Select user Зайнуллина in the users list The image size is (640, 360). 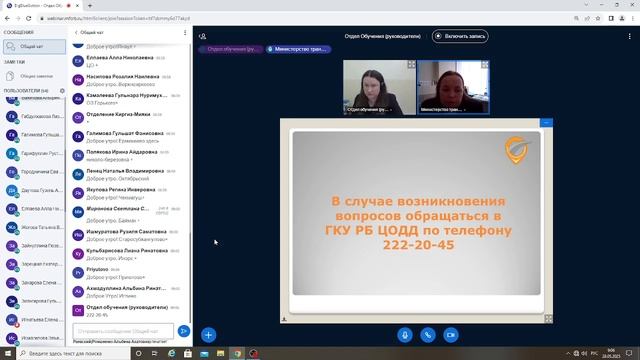tap(34, 246)
